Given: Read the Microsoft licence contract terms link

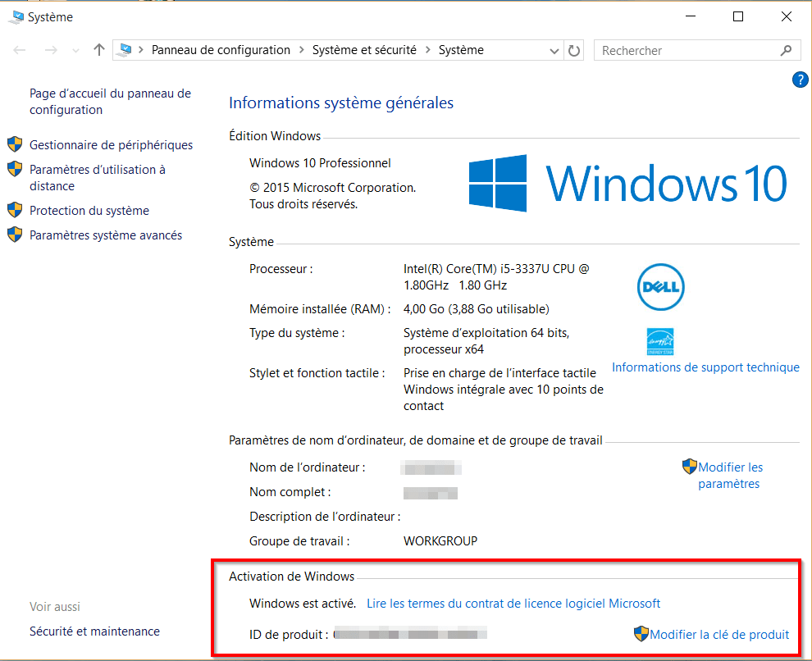Looking at the screenshot, I should 513,604.
